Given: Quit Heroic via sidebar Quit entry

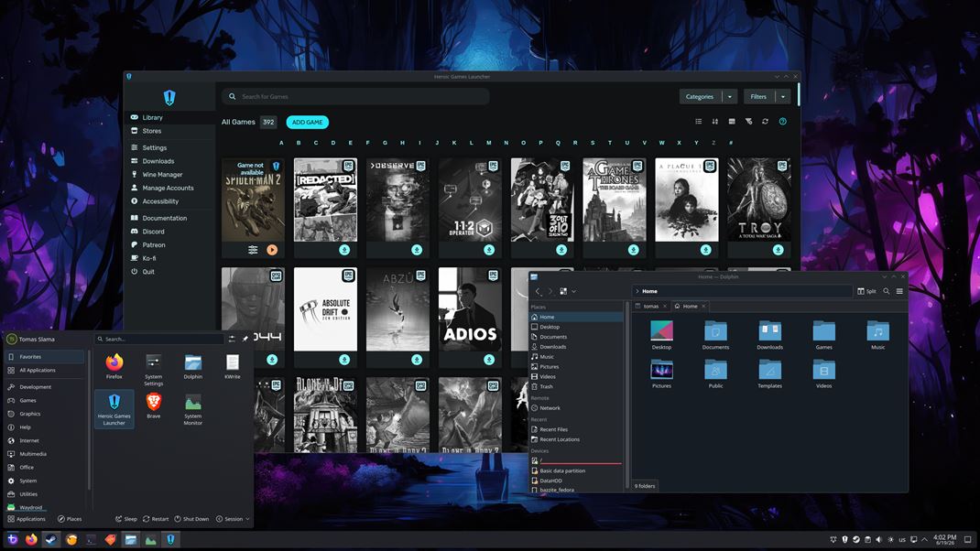Looking at the screenshot, I should click(x=169, y=272).
